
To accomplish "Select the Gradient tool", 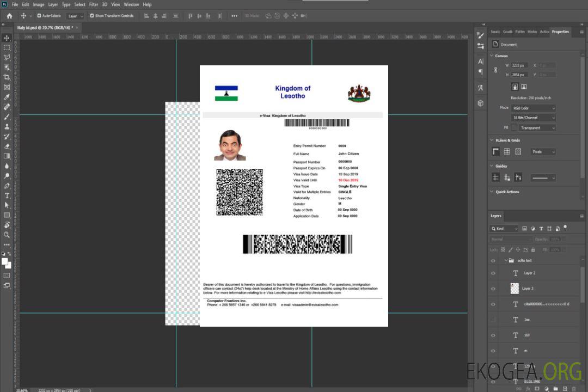I will [7, 156].
